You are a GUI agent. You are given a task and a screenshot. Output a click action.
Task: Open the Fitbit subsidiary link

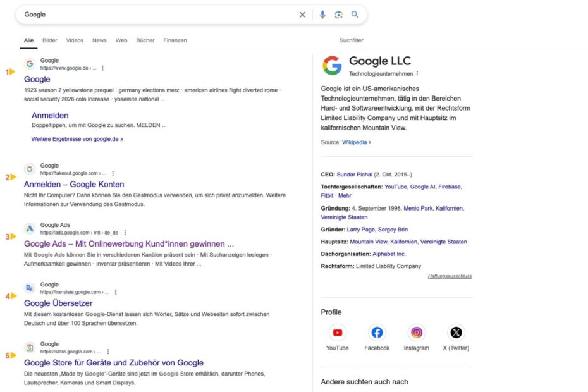point(327,195)
